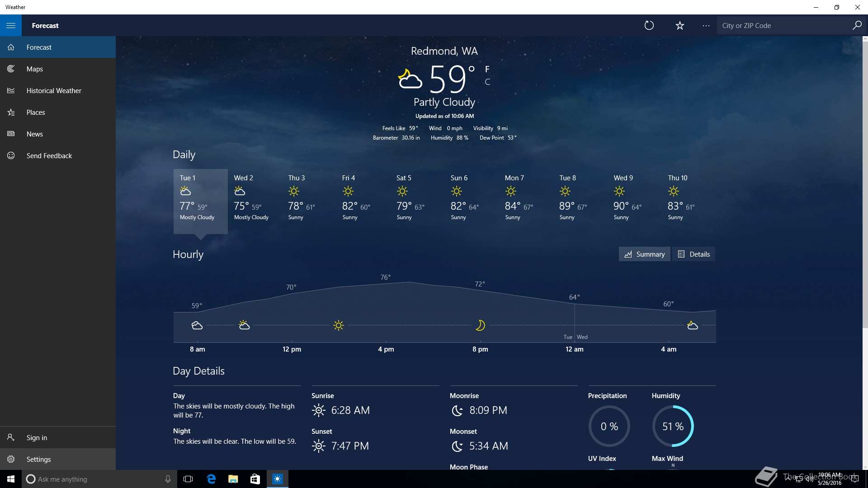Open the News section

(34, 134)
